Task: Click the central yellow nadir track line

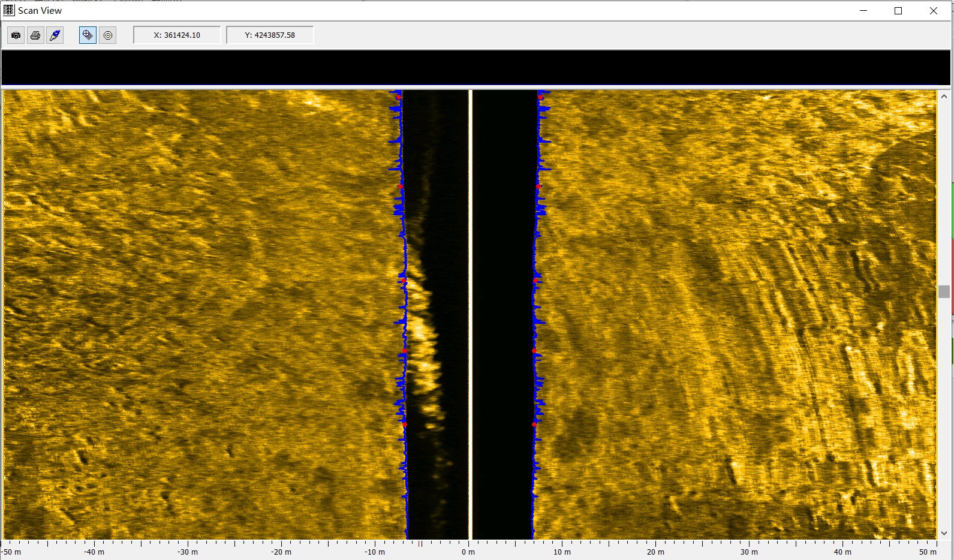Action: 471,312
